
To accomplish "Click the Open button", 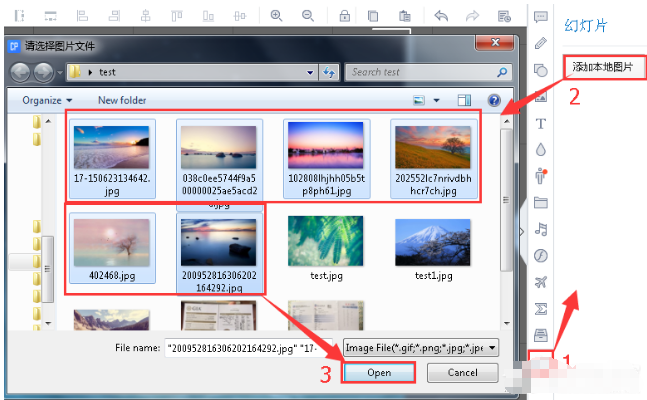I will click(379, 372).
